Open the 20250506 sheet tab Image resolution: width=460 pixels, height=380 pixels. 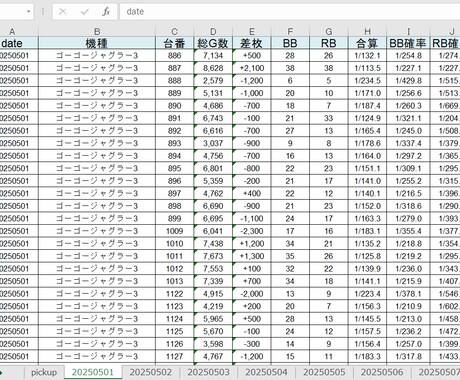(x=382, y=372)
